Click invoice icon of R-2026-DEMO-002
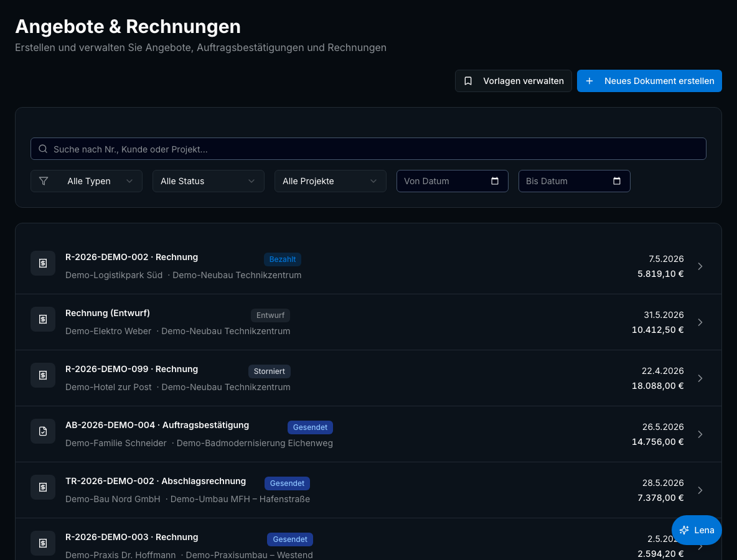The height and width of the screenshot is (560, 737). (x=43, y=263)
